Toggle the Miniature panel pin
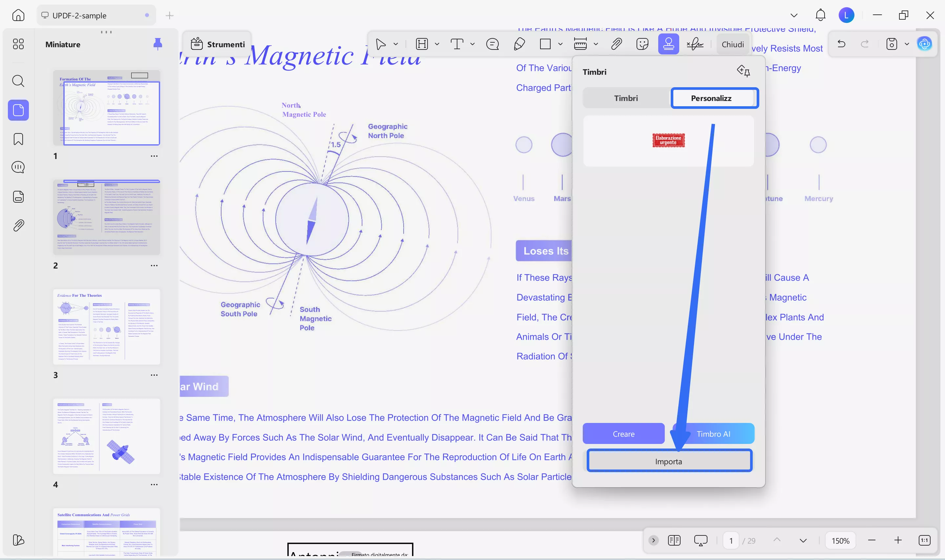Viewport: 945px width, 560px height. pos(158,44)
